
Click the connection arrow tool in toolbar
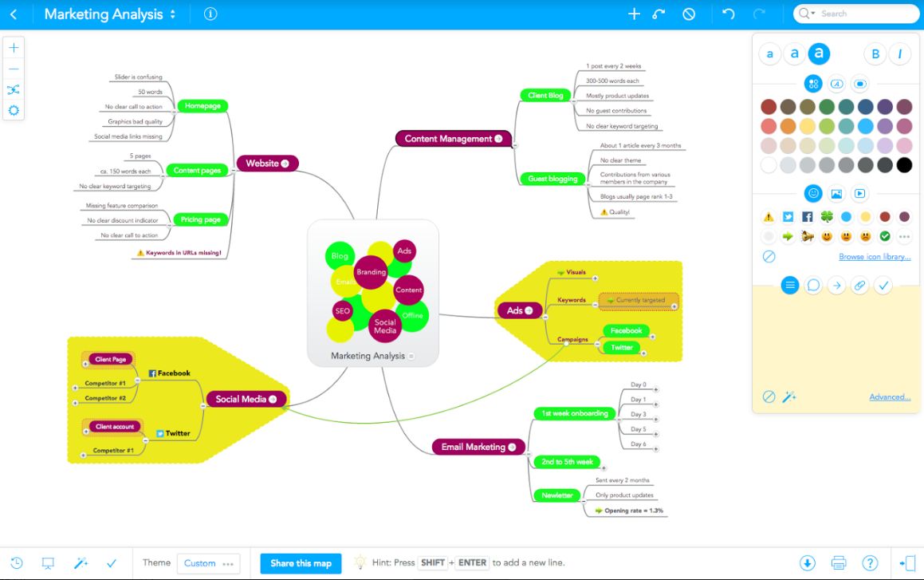click(x=659, y=14)
